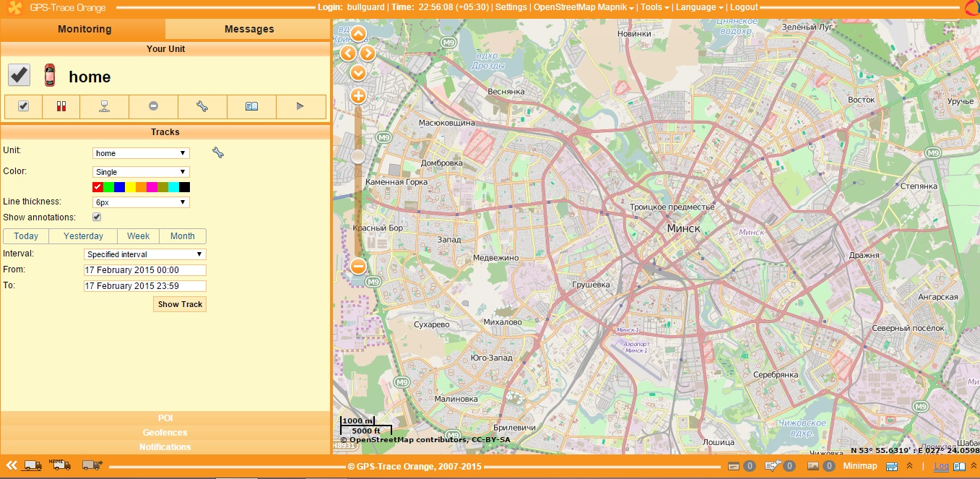980x479 pixels.
Task: Switch to the Messages tab
Action: pos(249,29)
